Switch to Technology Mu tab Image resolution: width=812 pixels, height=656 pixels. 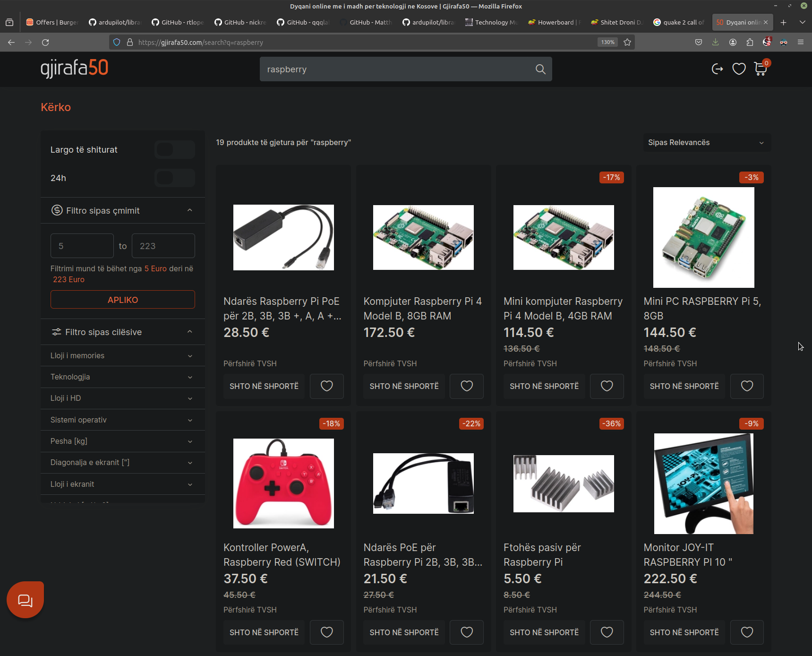click(492, 22)
